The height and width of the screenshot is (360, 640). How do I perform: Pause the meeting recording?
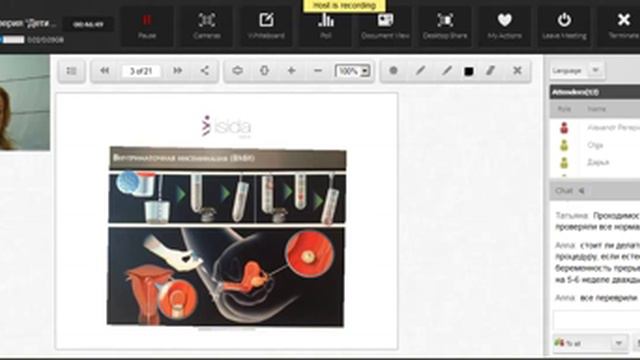[x=147, y=26]
